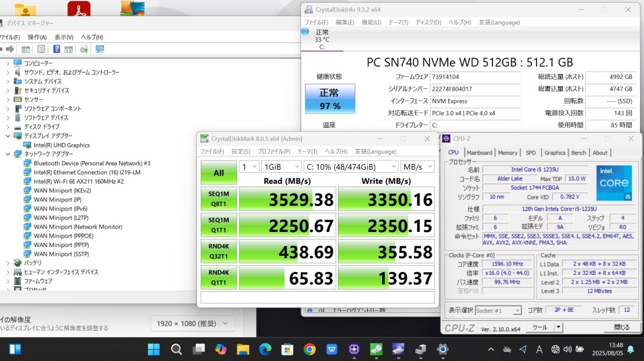
Task: Collapse the ネットワーク アダプター node
Action: [x=8, y=154]
